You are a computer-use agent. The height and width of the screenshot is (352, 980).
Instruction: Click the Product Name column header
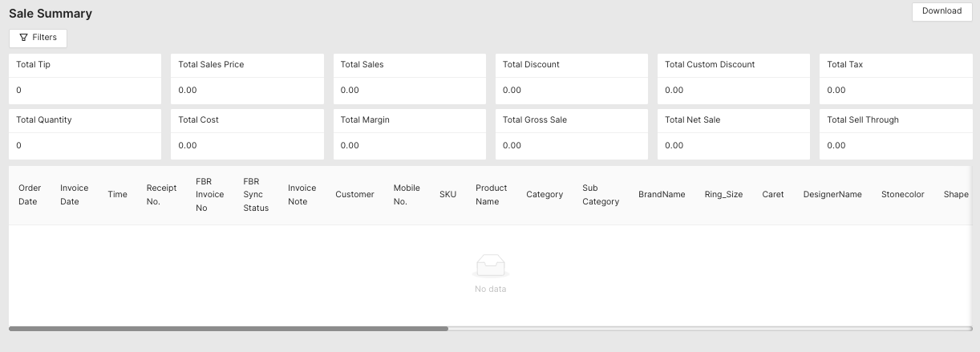[491, 195]
